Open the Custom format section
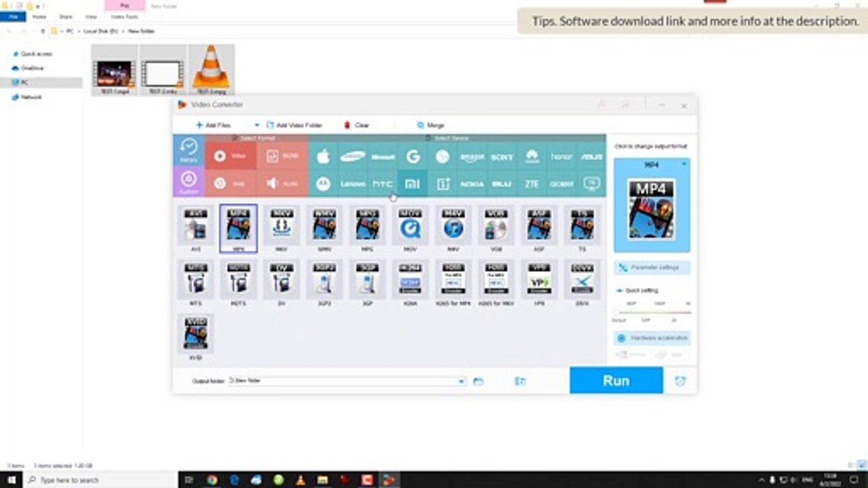This screenshot has height=488, width=868. tap(189, 182)
